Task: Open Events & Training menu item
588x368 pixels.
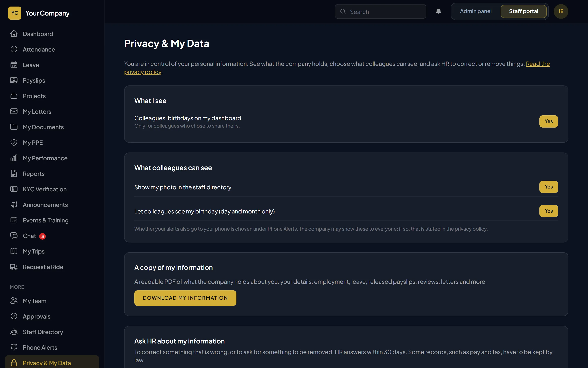Action: click(52, 220)
